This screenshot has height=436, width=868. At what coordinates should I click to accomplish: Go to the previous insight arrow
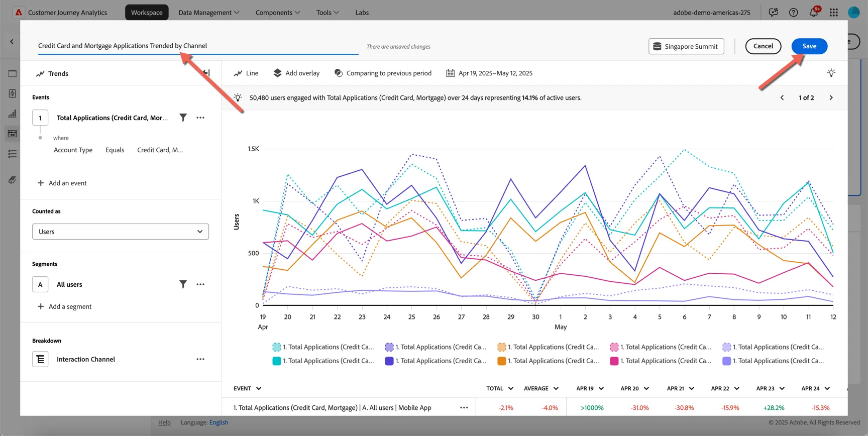[782, 97]
